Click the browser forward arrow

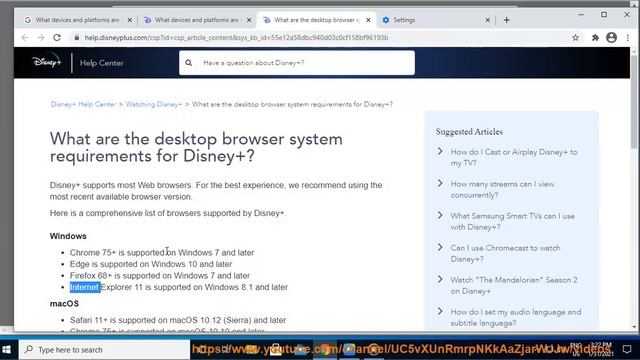coord(41,38)
